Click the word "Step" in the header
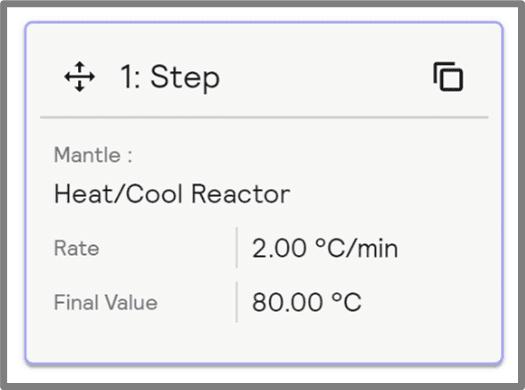This screenshot has height=390, width=525. click(x=185, y=79)
